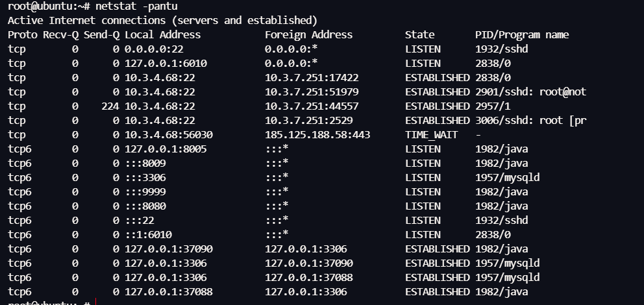Click the Proto column header
The image size is (644, 305).
[x=23, y=35]
